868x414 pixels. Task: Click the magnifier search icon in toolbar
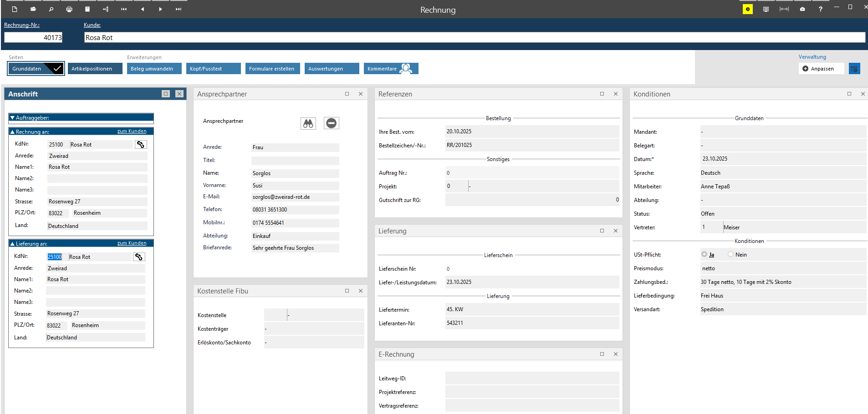pos(51,9)
